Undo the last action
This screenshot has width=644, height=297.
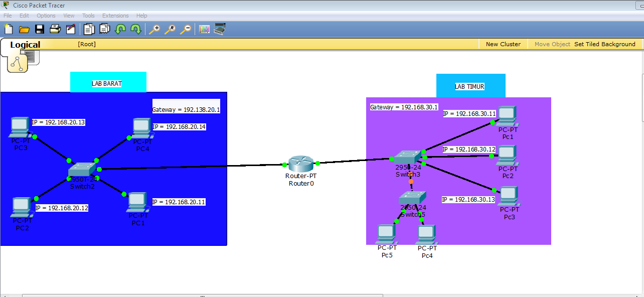pyautogui.click(x=120, y=29)
